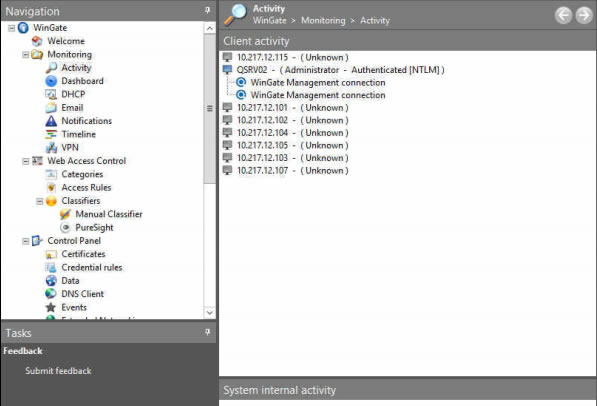Collapse the WinGate root node
The width and height of the screenshot is (597, 406).
(x=11, y=28)
